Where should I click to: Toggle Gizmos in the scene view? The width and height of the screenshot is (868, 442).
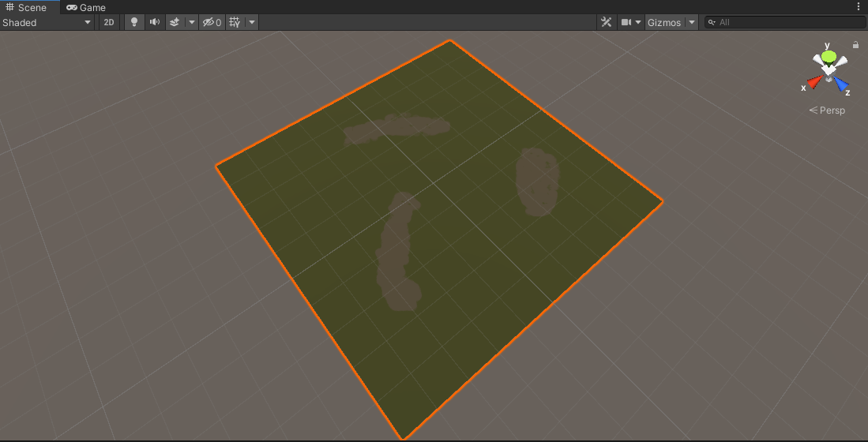pyautogui.click(x=664, y=22)
